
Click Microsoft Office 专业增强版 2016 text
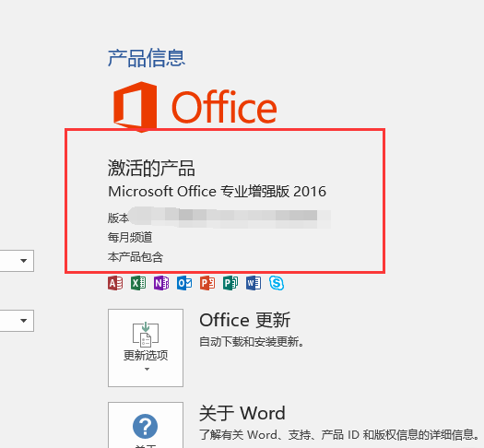pyautogui.click(x=217, y=192)
